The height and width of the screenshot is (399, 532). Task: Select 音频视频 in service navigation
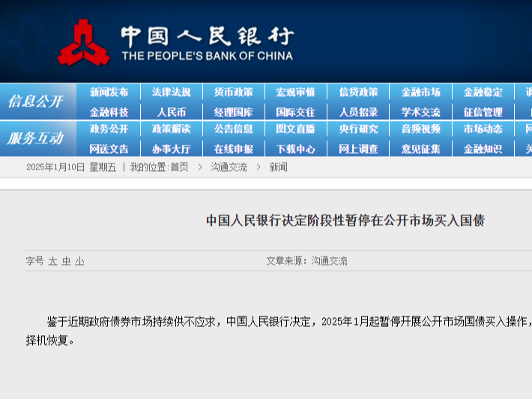click(x=420, y=129)
